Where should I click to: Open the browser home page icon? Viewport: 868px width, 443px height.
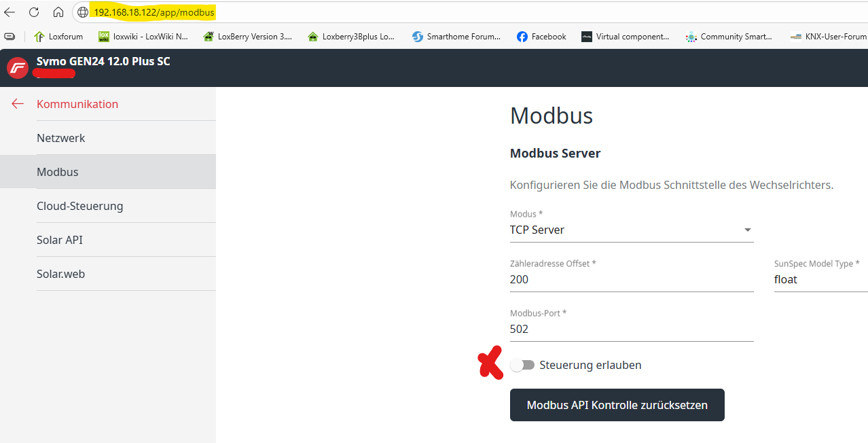tap(58, 12)
